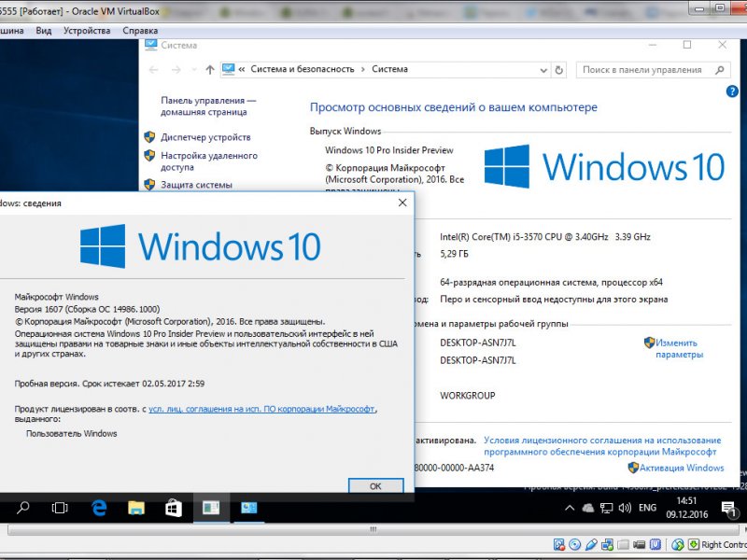Click the 'Right Control' host key label
Viewport: 747px width, 560px height.
(725, 544)
